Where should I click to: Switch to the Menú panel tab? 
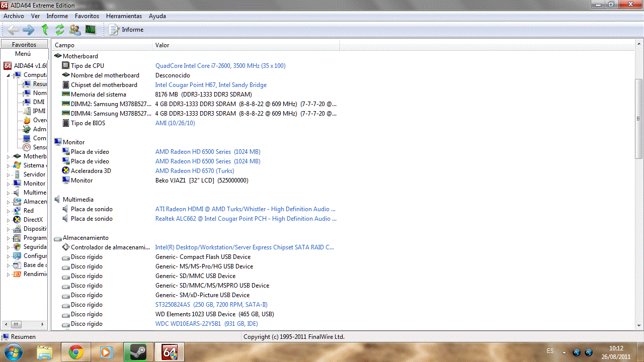click(x=23, y=54)
